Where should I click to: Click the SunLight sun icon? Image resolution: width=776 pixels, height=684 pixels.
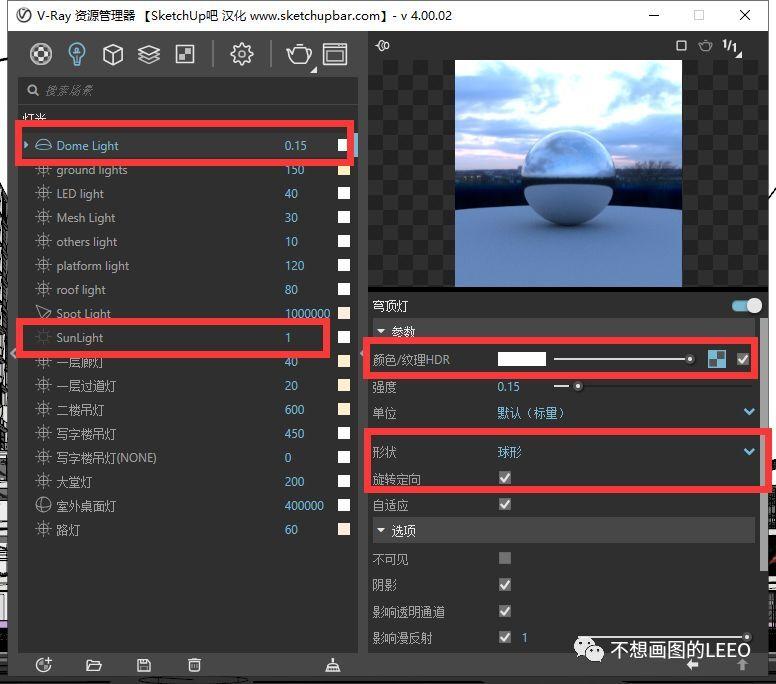pyautogui.click(x=44, y=337)
